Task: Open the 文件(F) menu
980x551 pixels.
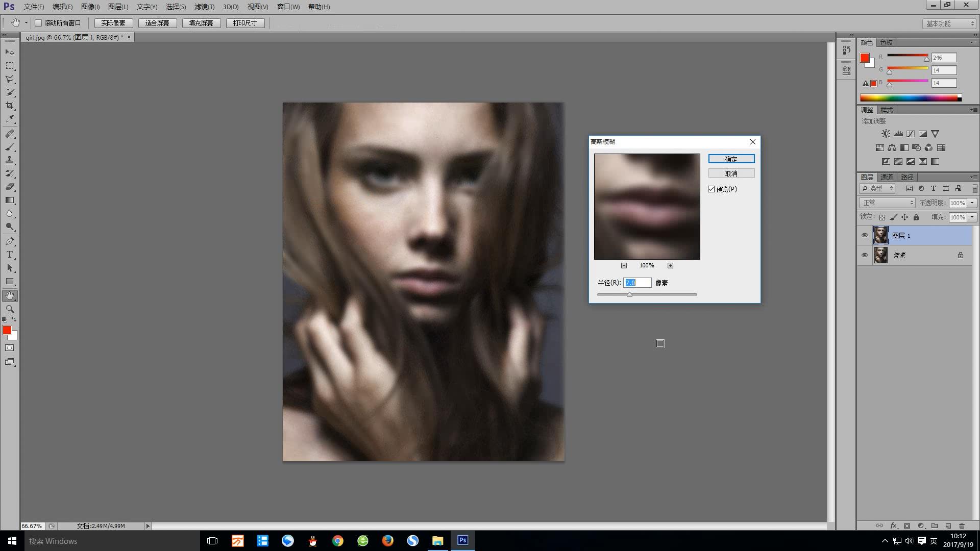Action: (x=34, y=7)
